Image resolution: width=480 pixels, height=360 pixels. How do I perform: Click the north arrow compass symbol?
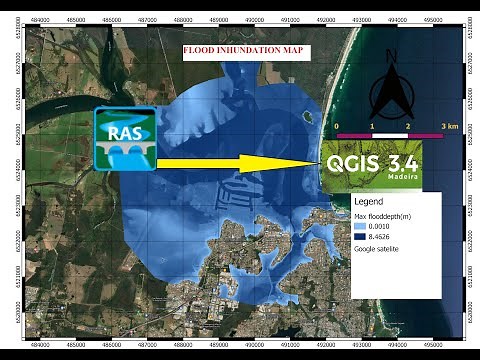point(392,84)
